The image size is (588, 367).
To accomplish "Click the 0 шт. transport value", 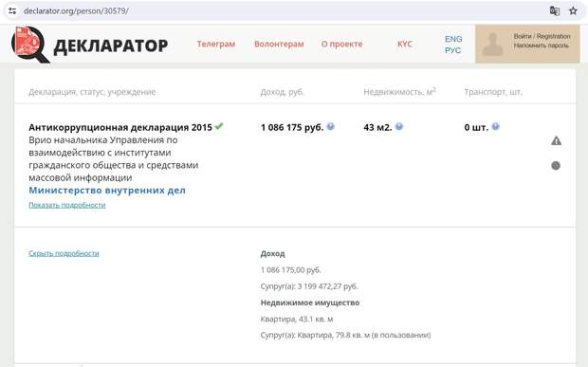I will pos(476,127).
